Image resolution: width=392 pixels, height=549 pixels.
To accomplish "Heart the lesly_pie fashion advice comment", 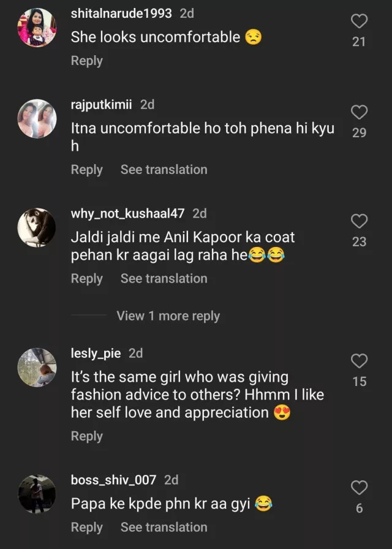I will [359, 361].
